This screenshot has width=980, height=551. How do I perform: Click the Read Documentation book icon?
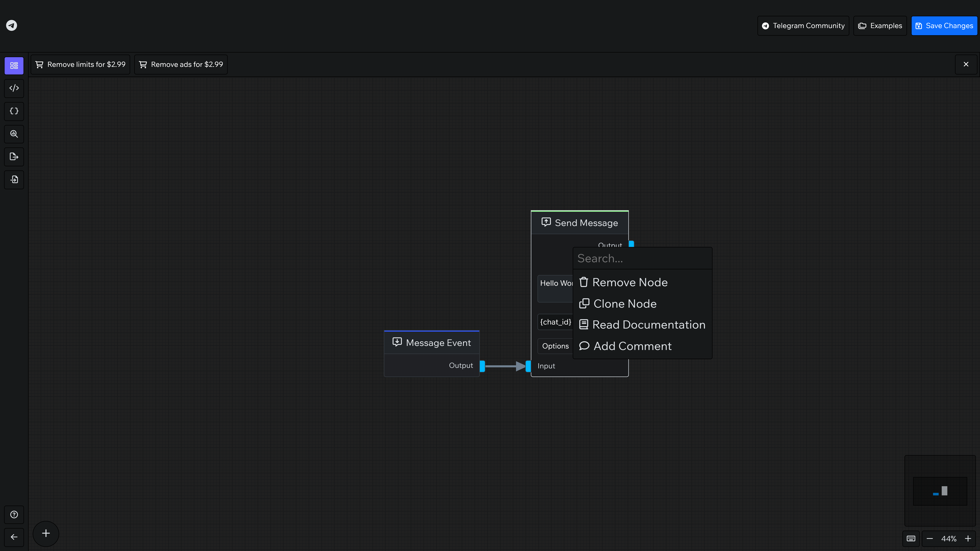(584, 324)
